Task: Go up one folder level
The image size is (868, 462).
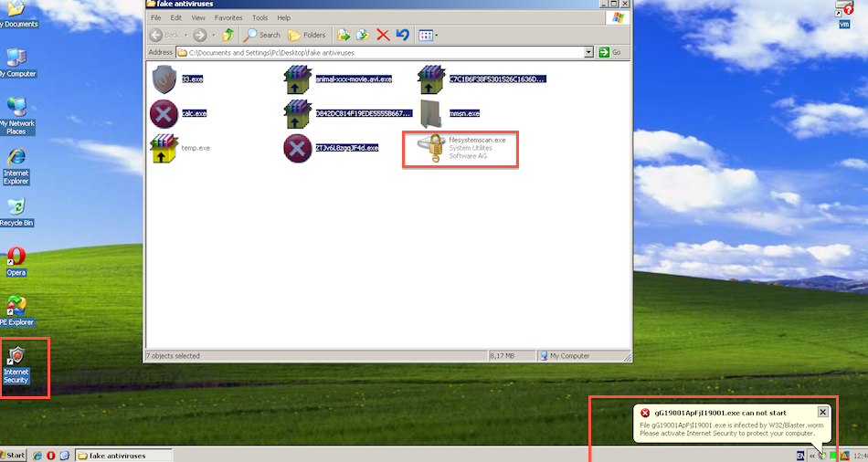Action: [x=228, y=35]
